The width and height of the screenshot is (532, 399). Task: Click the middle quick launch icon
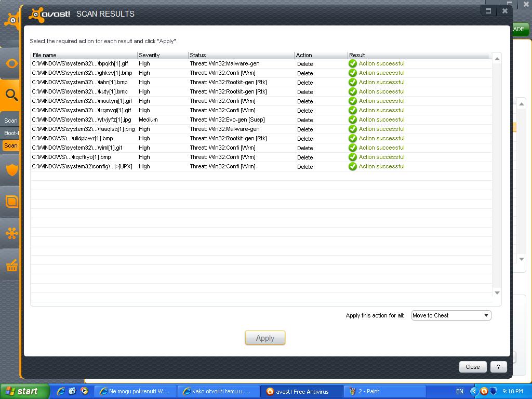72,391
